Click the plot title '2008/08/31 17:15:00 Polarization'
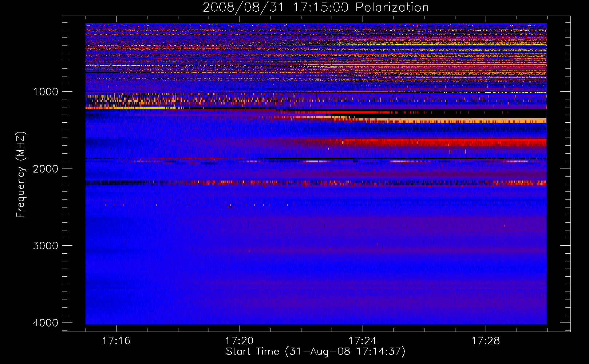 [x=316, y=8]
